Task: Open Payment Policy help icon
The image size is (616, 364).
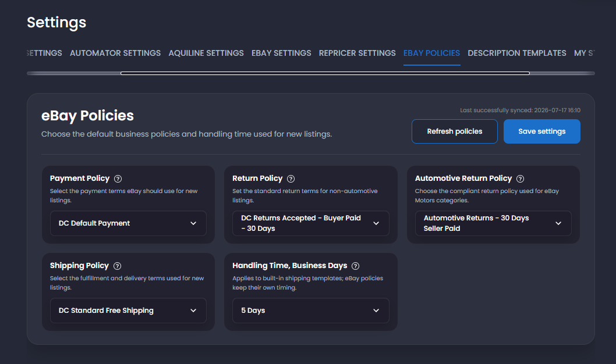Action: [118, 179]
